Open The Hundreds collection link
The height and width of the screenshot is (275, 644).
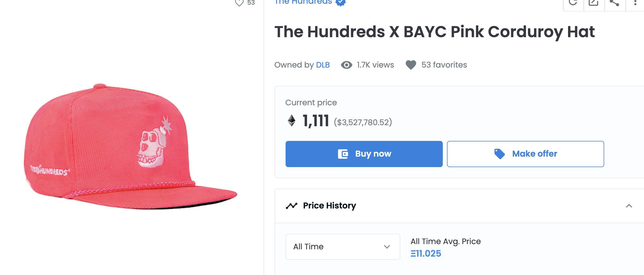click(303, 2)
